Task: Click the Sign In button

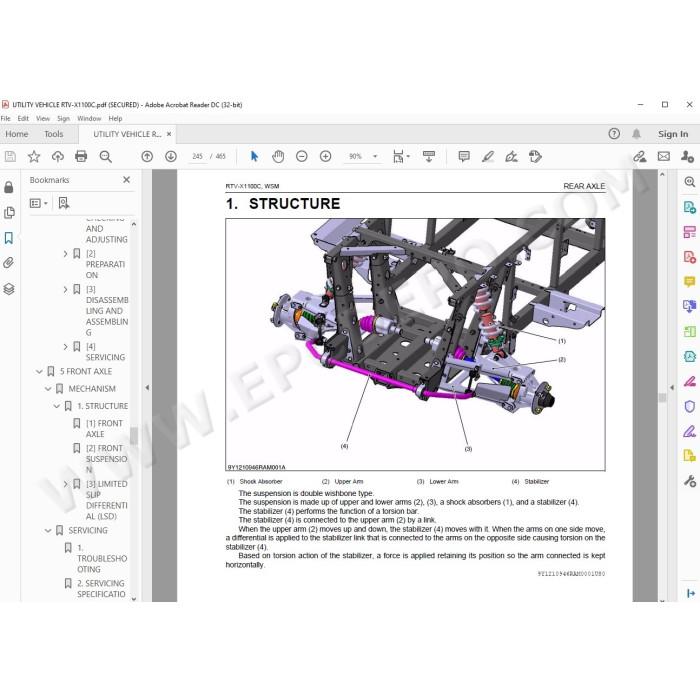Action: (x=673, y=134)
